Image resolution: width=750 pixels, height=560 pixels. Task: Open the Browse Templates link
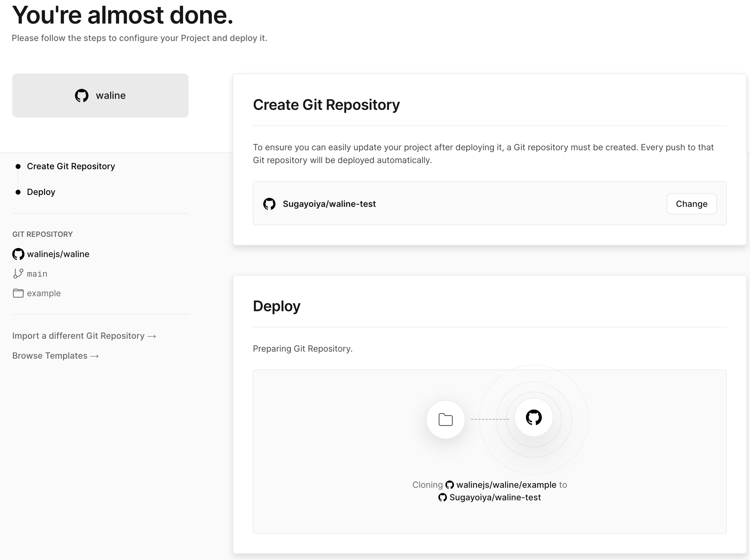tap(56, 356)
